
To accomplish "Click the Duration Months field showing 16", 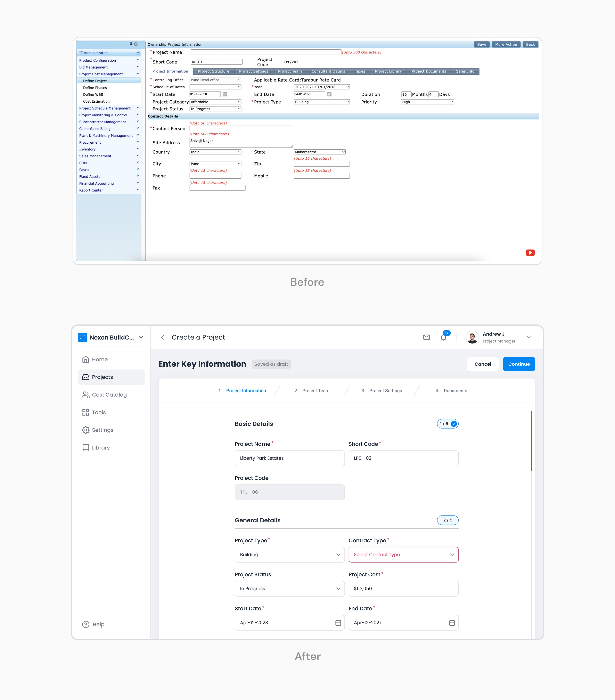I will pyautogui.click(x=406, y=94).
